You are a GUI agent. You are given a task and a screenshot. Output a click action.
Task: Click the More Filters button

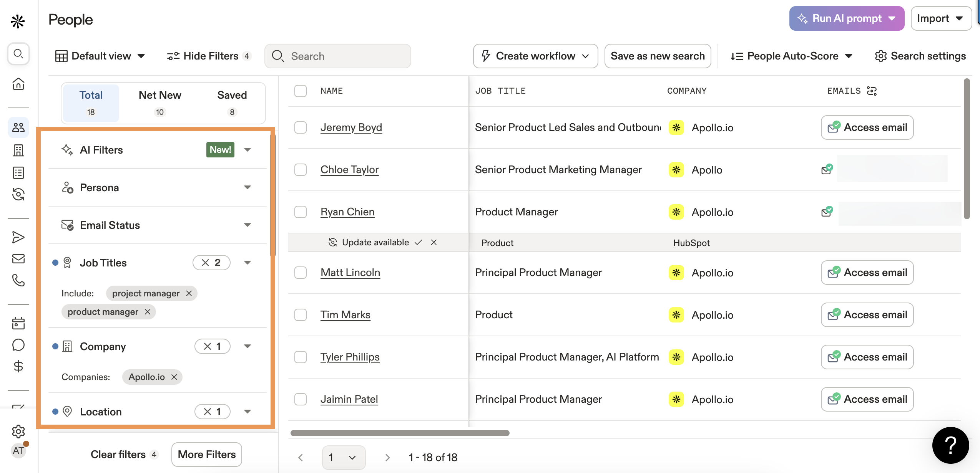pyautogui.click(x=206, y=455)
